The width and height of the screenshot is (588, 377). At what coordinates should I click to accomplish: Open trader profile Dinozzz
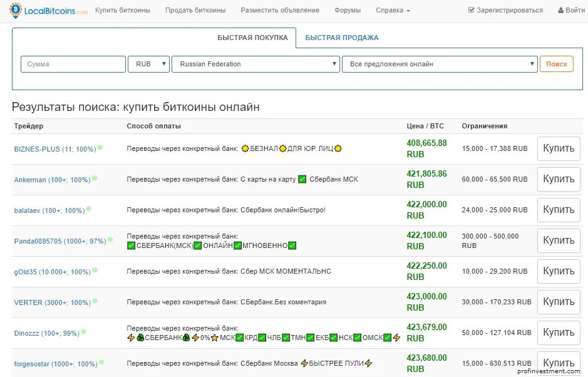coord(46,334)
